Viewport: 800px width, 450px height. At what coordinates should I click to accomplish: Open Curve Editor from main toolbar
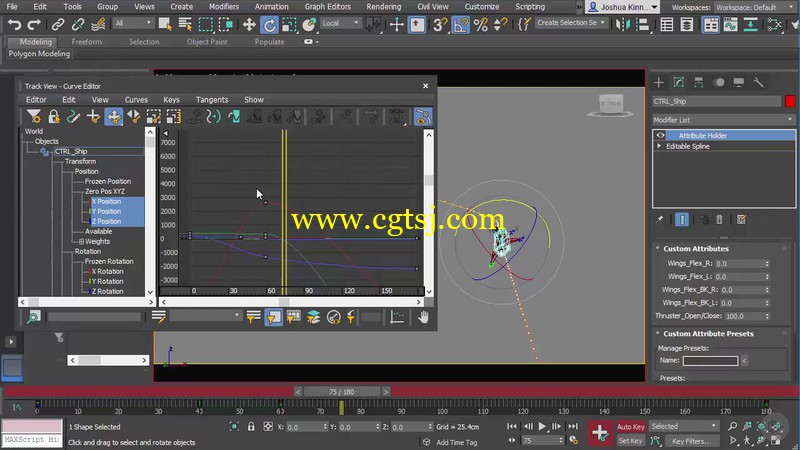click(730, 24)
